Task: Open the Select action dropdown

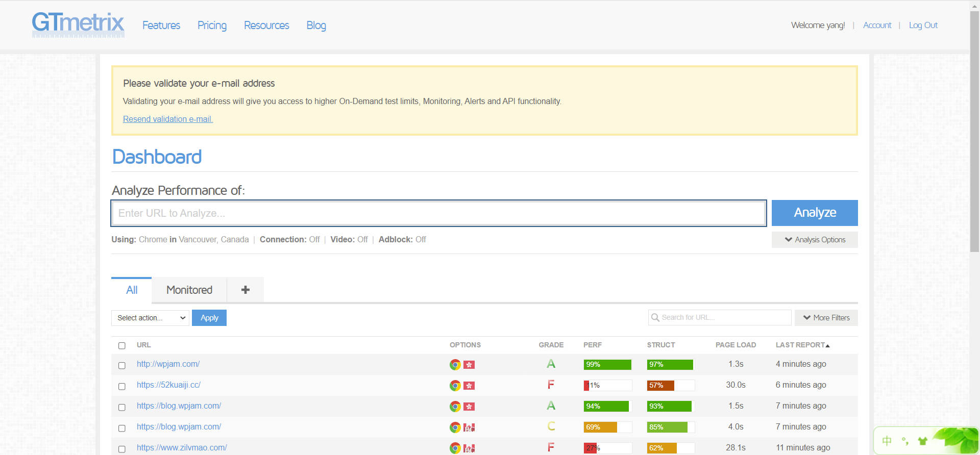Action: click(x=150, y=318)
